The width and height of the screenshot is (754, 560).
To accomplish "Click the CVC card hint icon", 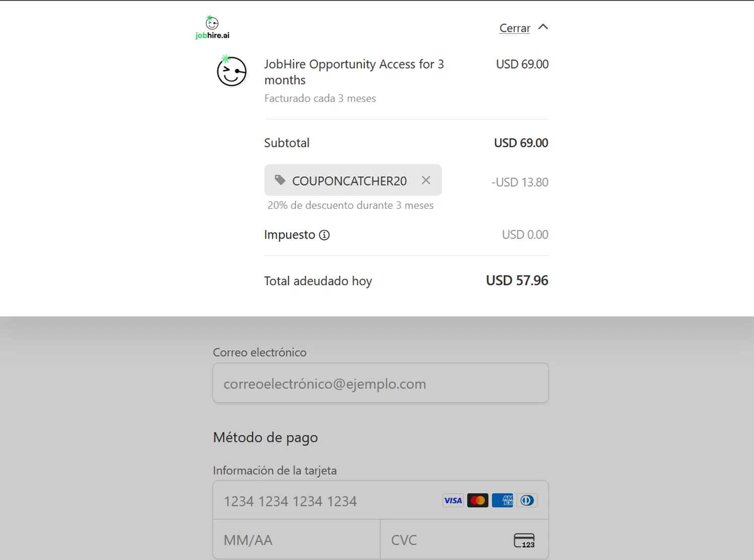I will [x=524, y=540].
